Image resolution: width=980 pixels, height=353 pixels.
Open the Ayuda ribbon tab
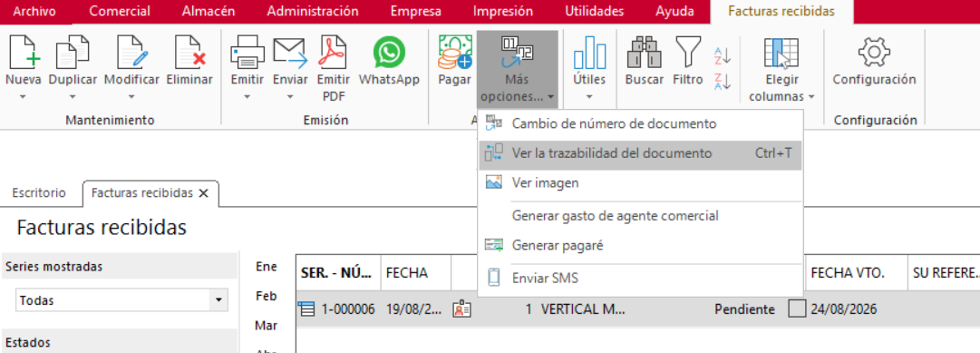tap(674, 11)
